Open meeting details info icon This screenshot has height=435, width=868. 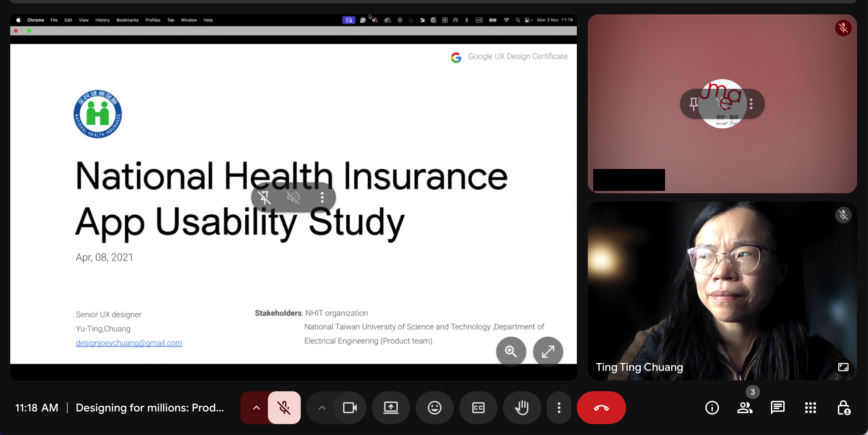[712, 407]
